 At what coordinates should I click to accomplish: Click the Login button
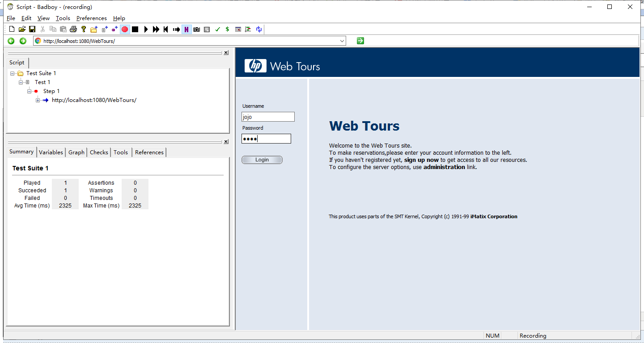pos(262,160)
